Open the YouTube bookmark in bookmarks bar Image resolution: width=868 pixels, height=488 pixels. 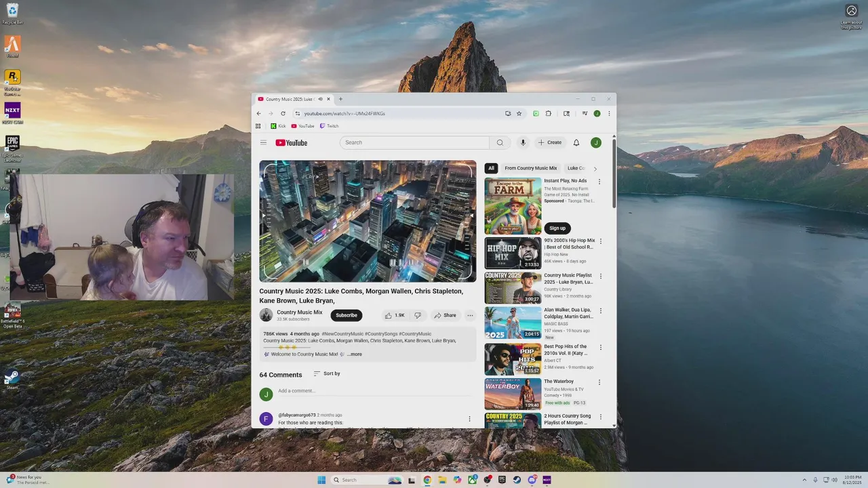303,126
